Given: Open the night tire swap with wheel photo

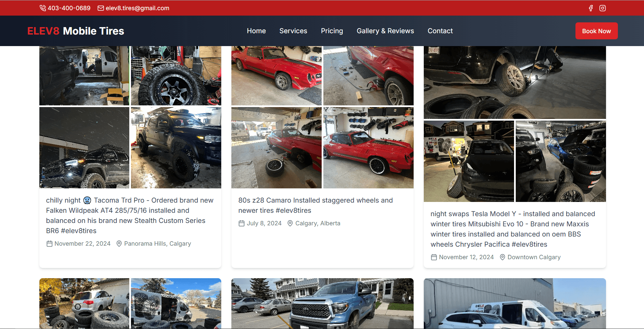Looking at the screenshot, I should (515, 82).
